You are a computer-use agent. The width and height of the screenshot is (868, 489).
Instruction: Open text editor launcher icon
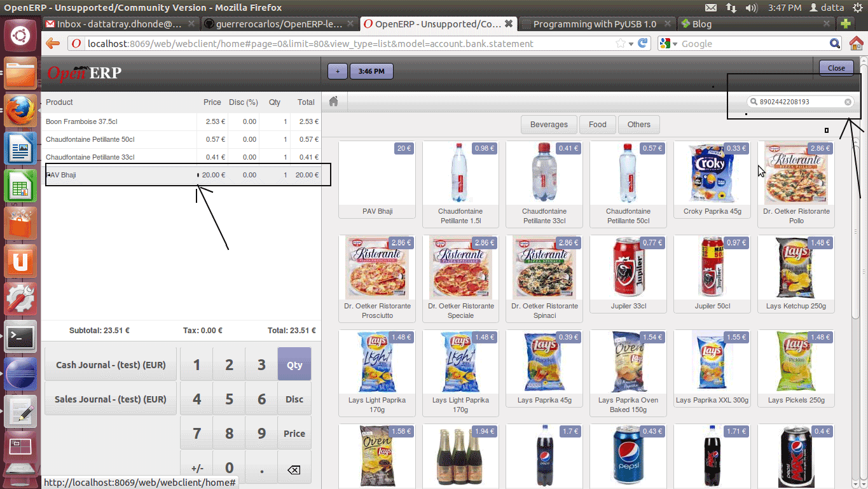[20, 411]
